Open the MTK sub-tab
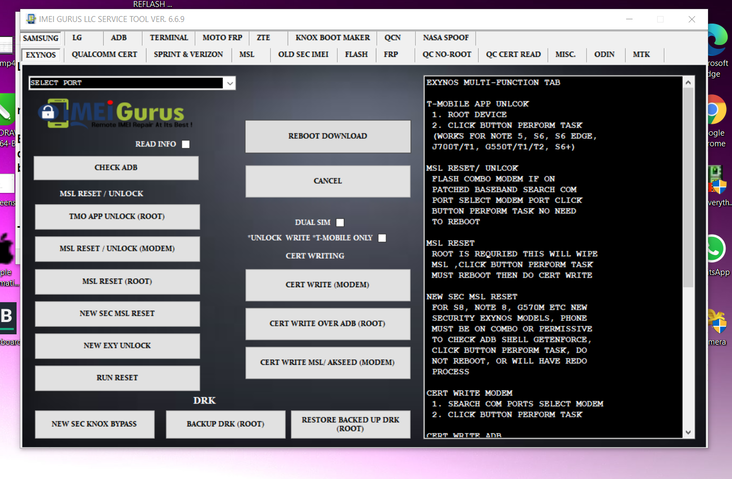 click(641, 55)
